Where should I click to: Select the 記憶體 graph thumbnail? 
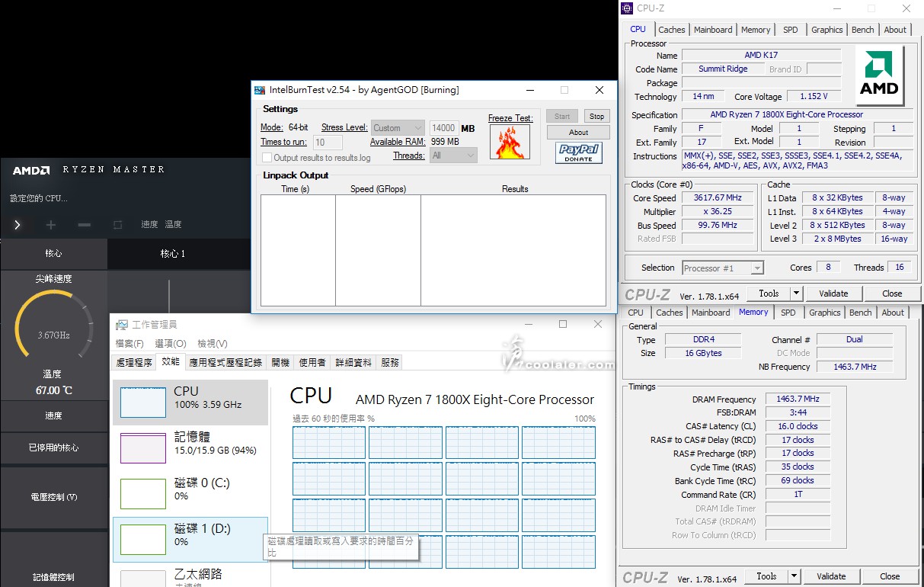[143, 448]
